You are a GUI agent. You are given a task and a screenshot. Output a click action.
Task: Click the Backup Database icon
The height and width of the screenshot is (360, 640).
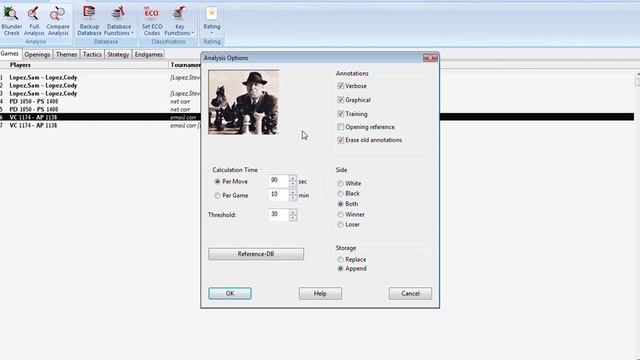tap(89, 21)
